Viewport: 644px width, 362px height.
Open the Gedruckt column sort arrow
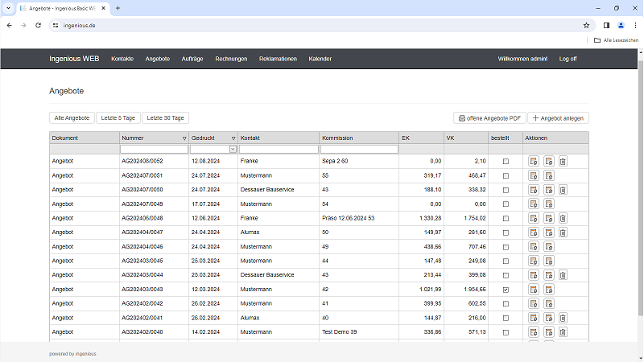pyautogui.click(x=233, y=138)
